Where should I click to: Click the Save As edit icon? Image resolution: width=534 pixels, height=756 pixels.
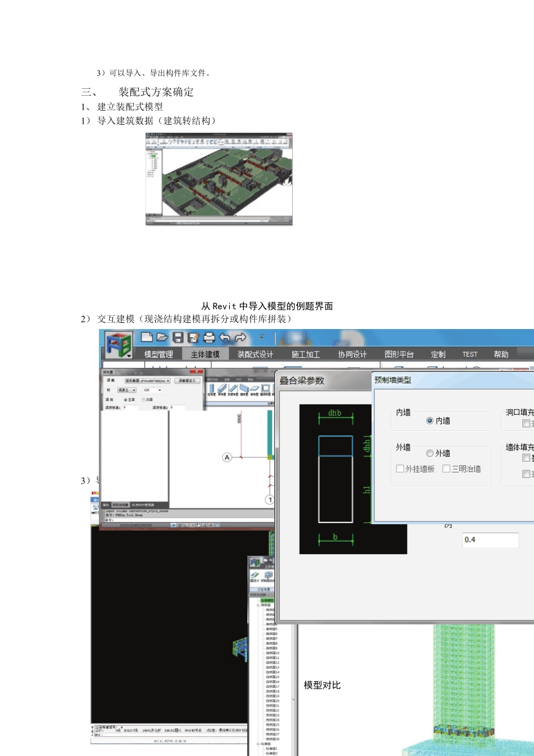[x=193, y=337]
